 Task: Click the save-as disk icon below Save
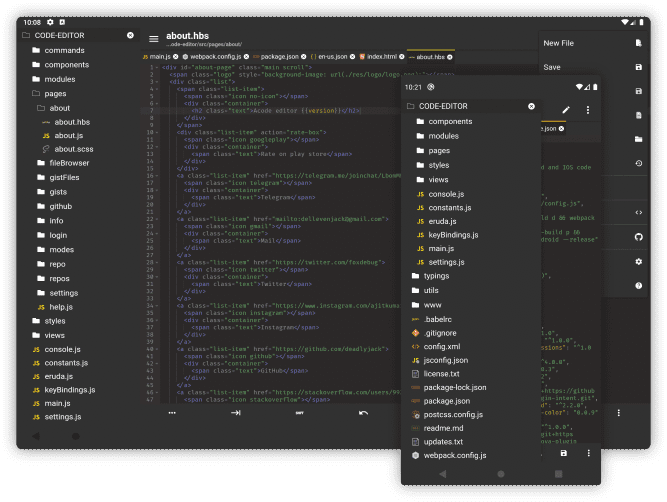[638, 91]
